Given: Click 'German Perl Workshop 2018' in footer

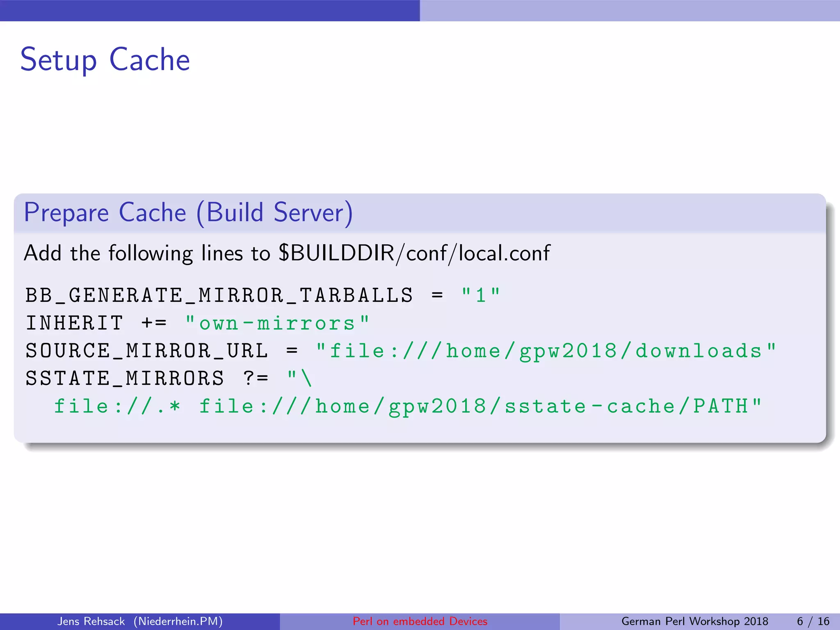Looking at the screenshot, I should (695, 621).
